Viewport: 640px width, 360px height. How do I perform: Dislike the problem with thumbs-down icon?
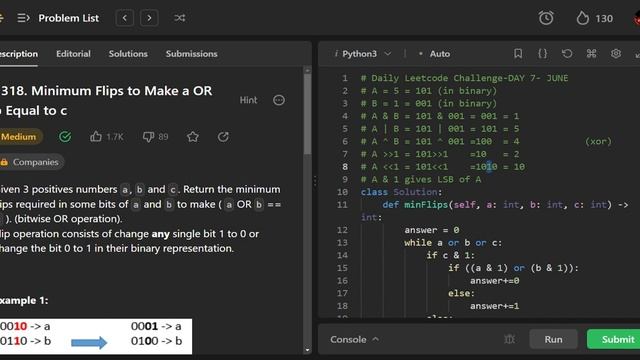pyautogui.click(x=148, y=137)
